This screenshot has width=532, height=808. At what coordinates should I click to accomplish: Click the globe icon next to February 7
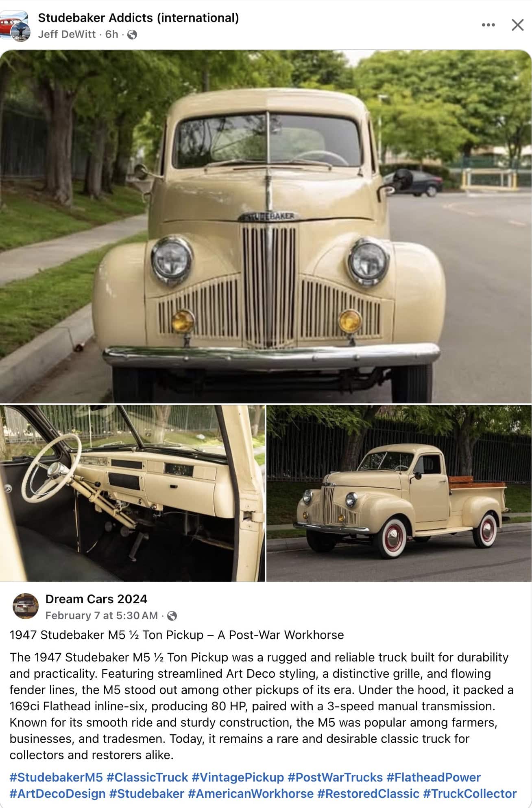(x=172, y=616)
